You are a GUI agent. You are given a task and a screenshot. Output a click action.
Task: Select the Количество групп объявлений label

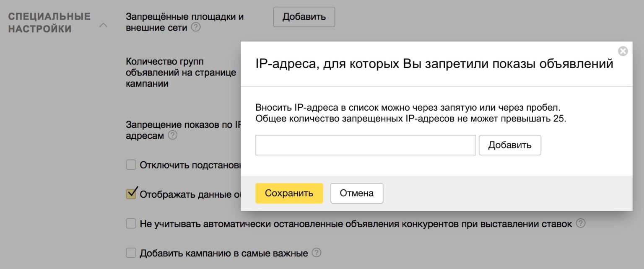(x=180, y=72)
